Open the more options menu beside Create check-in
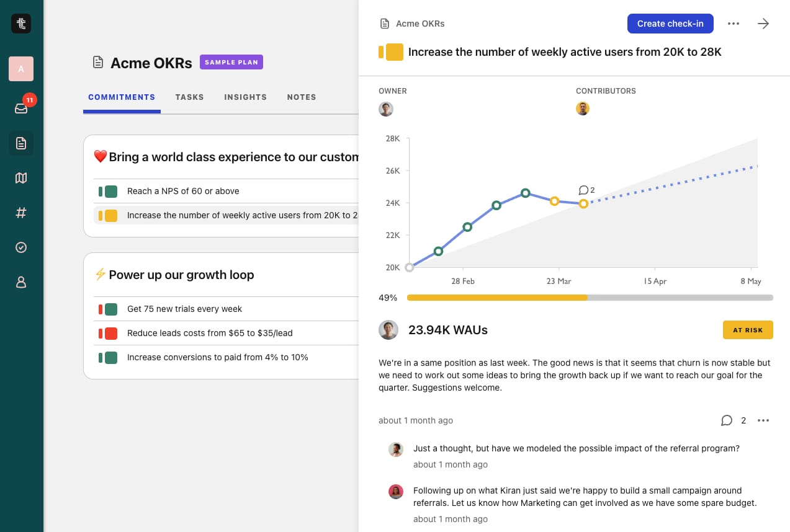 (734, 24)
